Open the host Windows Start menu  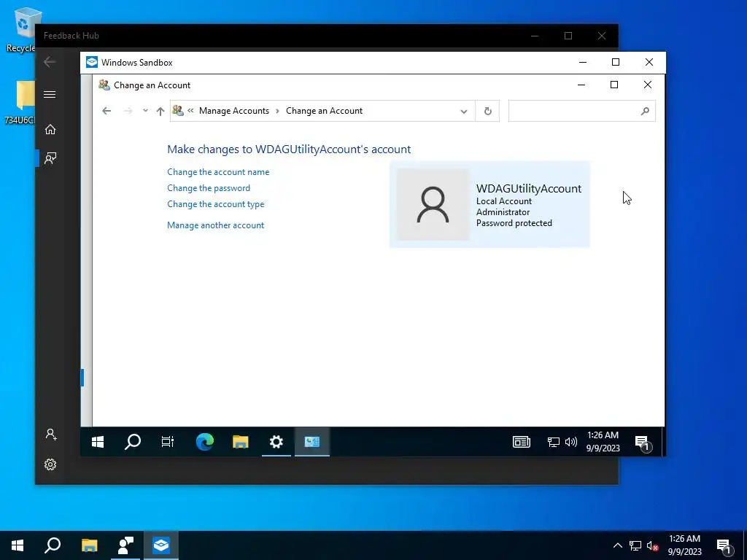click(x=18, y=545)
